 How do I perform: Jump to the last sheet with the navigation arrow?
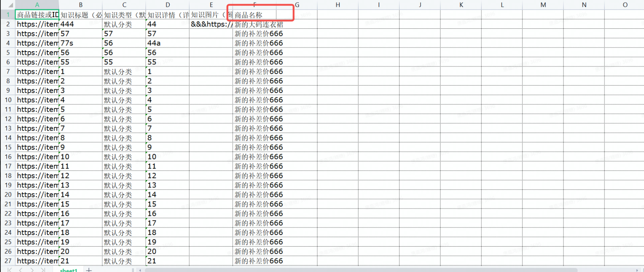[x=43, y=269]
